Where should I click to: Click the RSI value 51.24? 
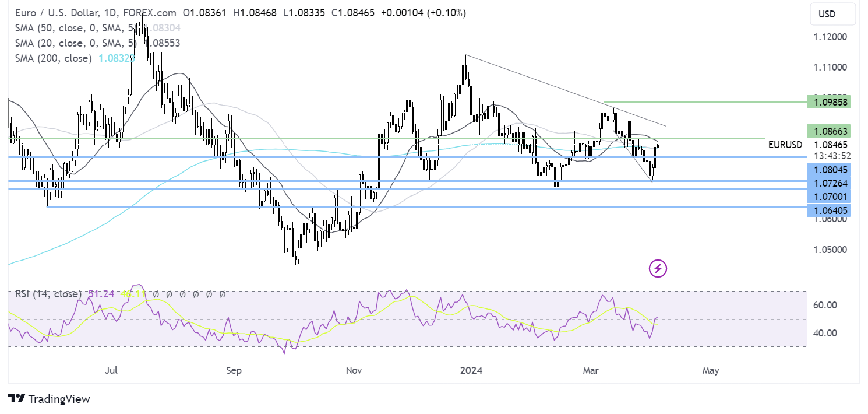pos(100,294)
